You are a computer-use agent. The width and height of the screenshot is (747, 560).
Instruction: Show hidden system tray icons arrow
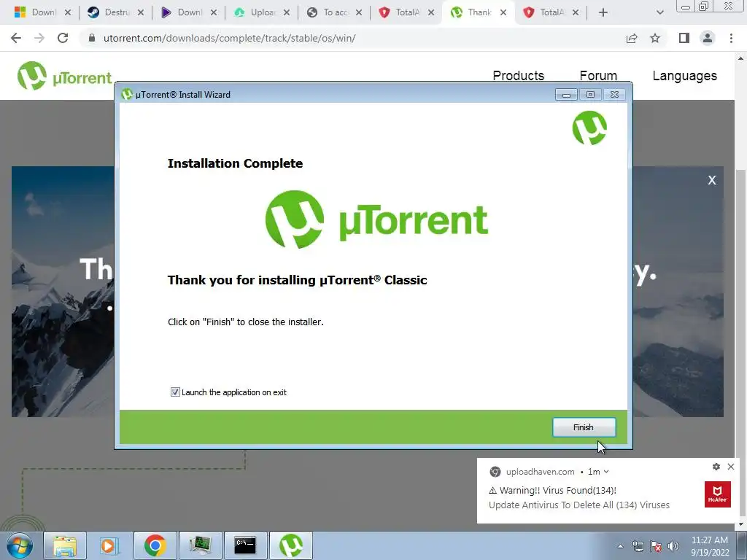click(x=620, y=546)
